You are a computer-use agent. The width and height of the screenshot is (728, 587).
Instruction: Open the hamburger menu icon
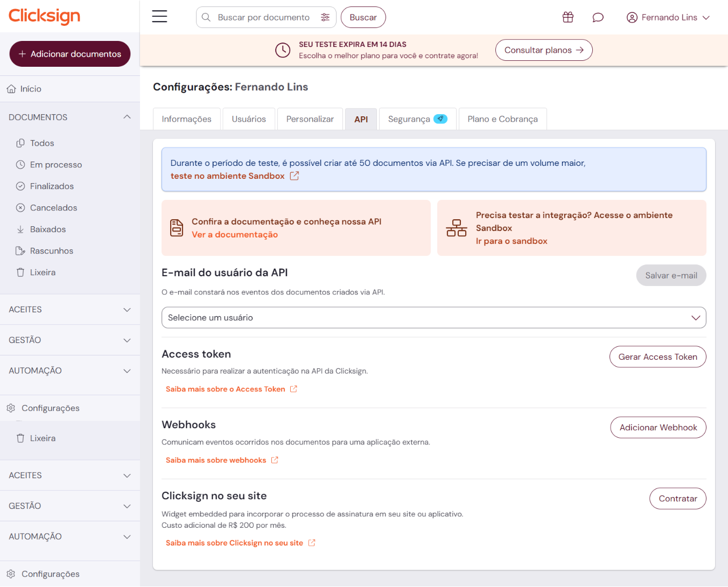click(x=159, y=17)
